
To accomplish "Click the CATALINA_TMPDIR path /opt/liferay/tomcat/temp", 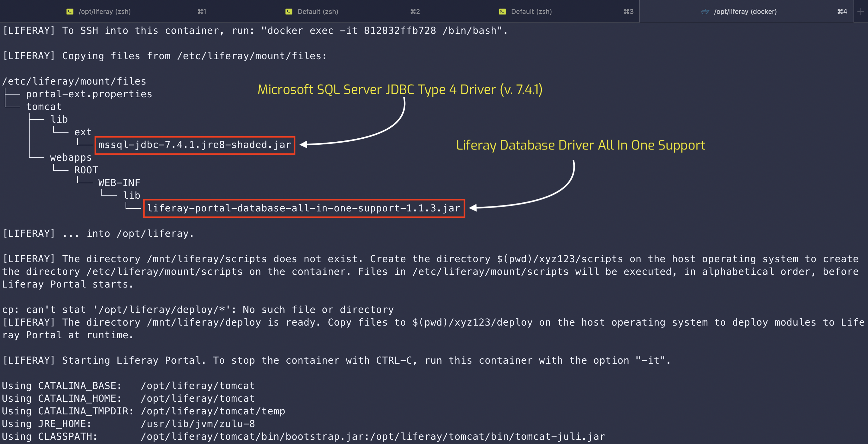I will (213, 411).
